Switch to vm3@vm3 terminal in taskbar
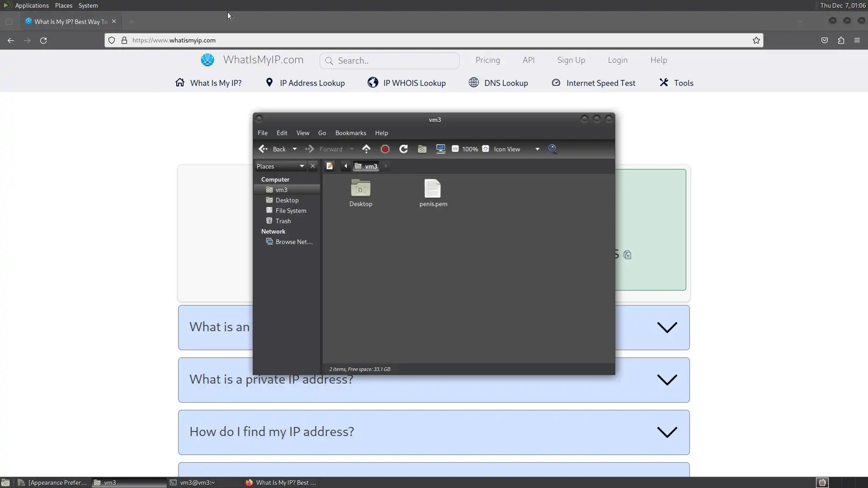The height and width of the screenshot is (488, 868). 197,483
